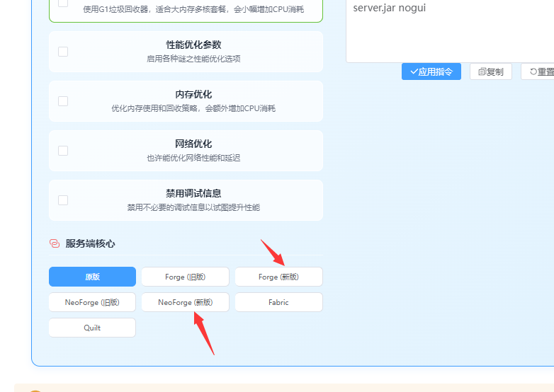Viewport: 554px width, 392px height.
Task: Toggle the G1 garbage collector checkbox
Action: [x=63, y=4]
